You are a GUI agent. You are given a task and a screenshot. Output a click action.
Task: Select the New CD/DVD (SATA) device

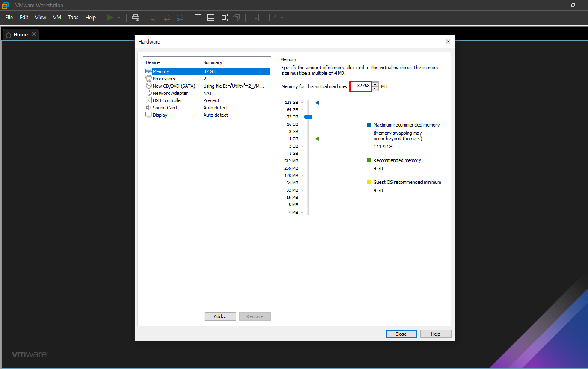point(207,86)
